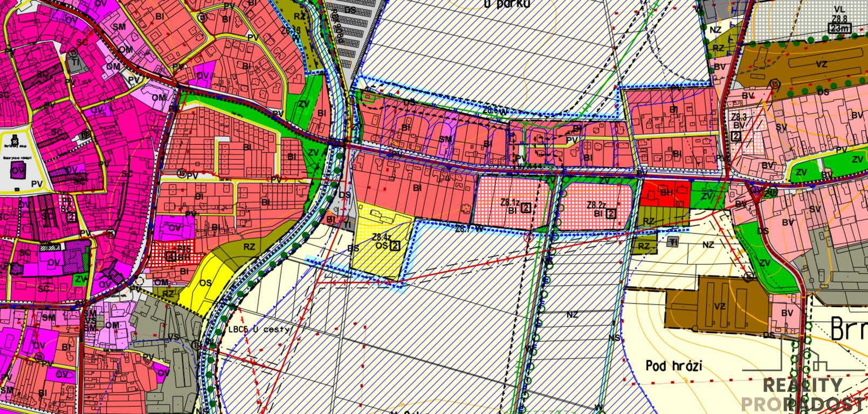Click the purple OV square on the town square

pyautogui.click(x=18, y=170)
